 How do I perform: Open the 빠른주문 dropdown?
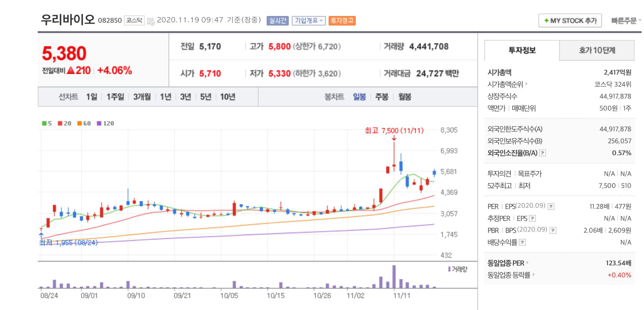pyautogui.click(x=626, y=21)
